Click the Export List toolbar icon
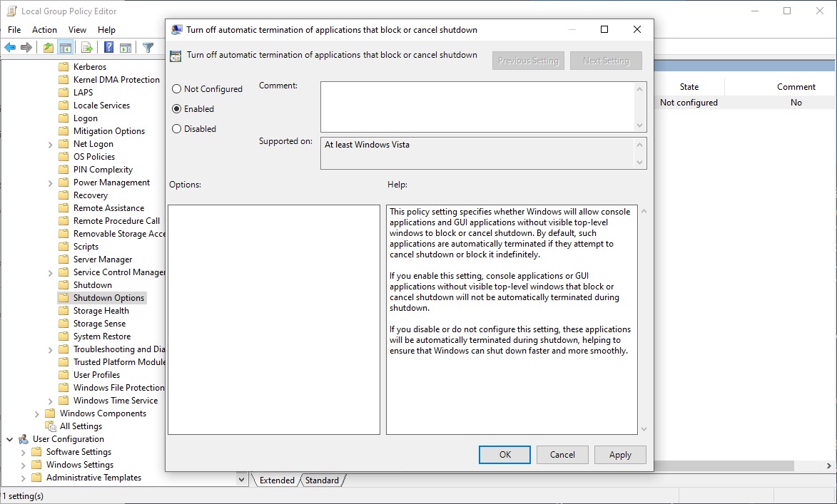This screenshot has width=837, height=504. coord(86,48)
